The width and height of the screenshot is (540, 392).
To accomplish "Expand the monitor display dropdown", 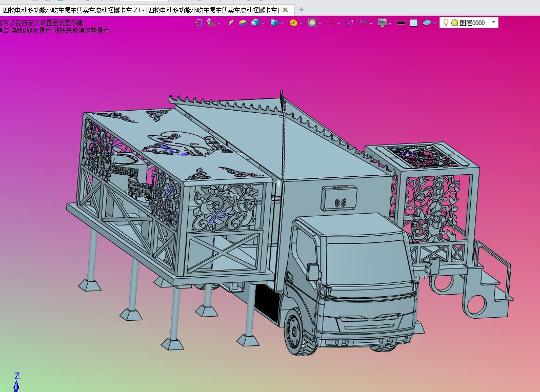I will (x=390, y=23).
